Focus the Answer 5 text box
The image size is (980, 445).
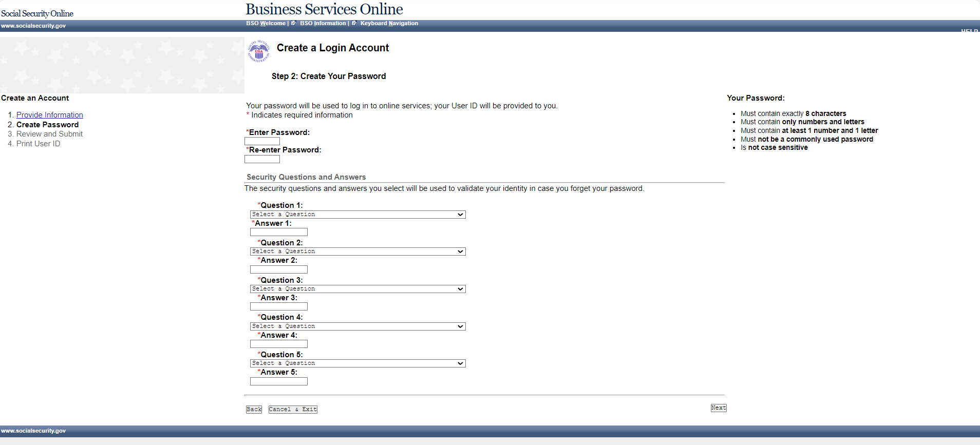(x=278, y=381)
